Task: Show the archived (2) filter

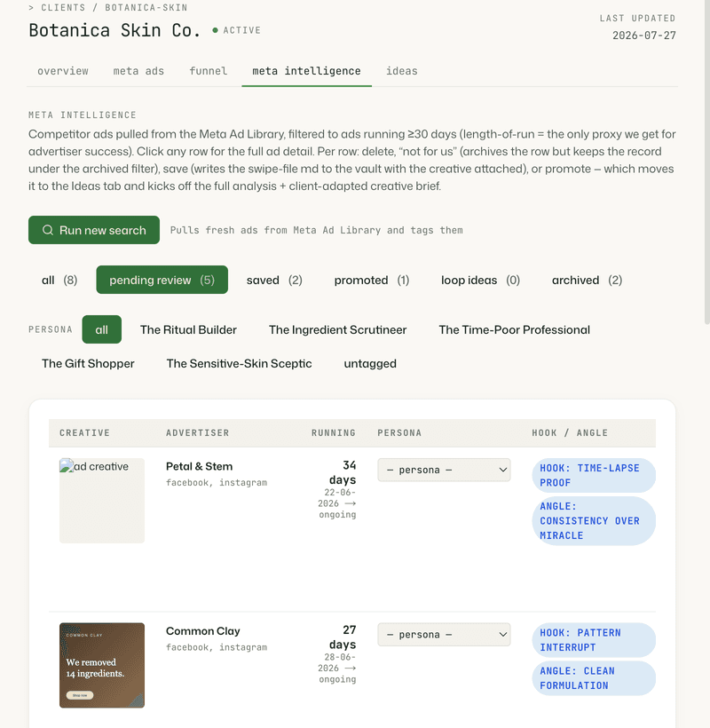Action: click(x=587, y=280)
